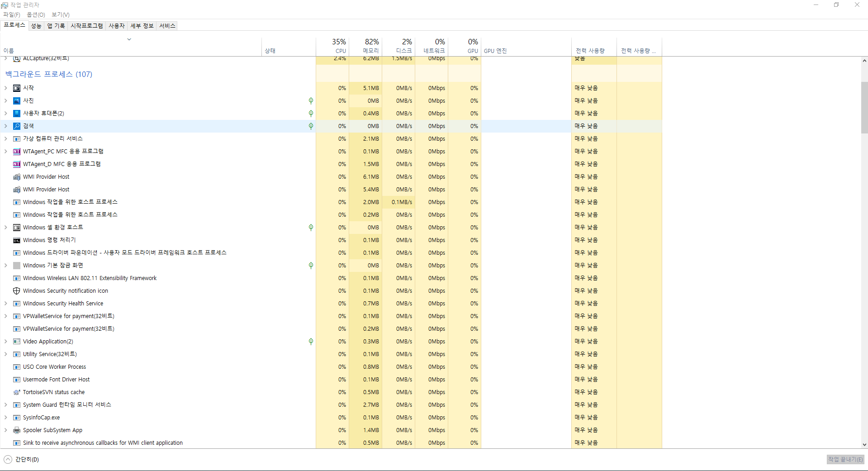
Task: Click the 작업 끝내기(E) button
Action: (845, 459)
